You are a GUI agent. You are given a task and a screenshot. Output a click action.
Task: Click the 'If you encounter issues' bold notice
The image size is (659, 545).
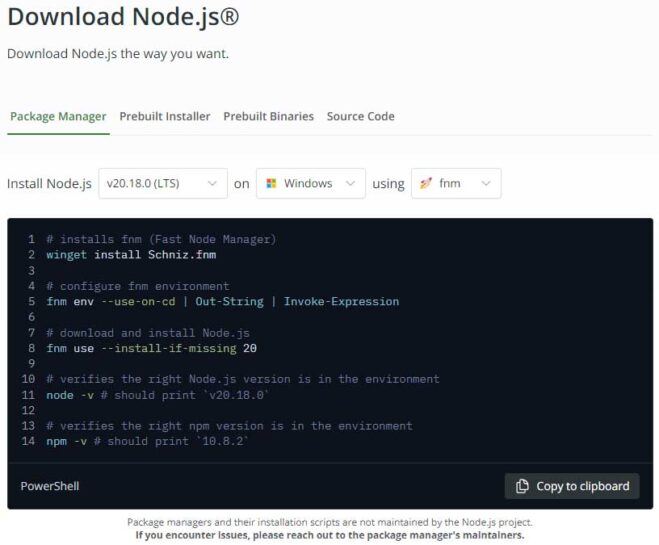click(330, 535)
